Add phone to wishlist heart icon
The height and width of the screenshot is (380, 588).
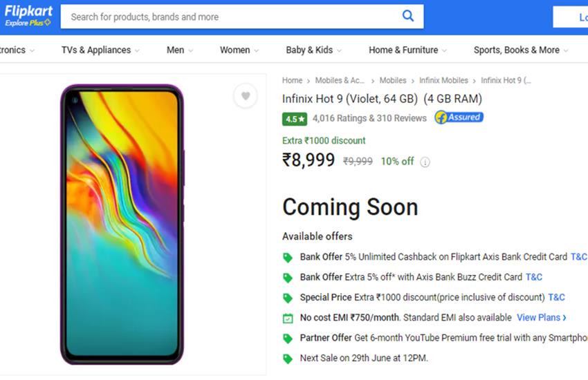click(x=245, y=96)
